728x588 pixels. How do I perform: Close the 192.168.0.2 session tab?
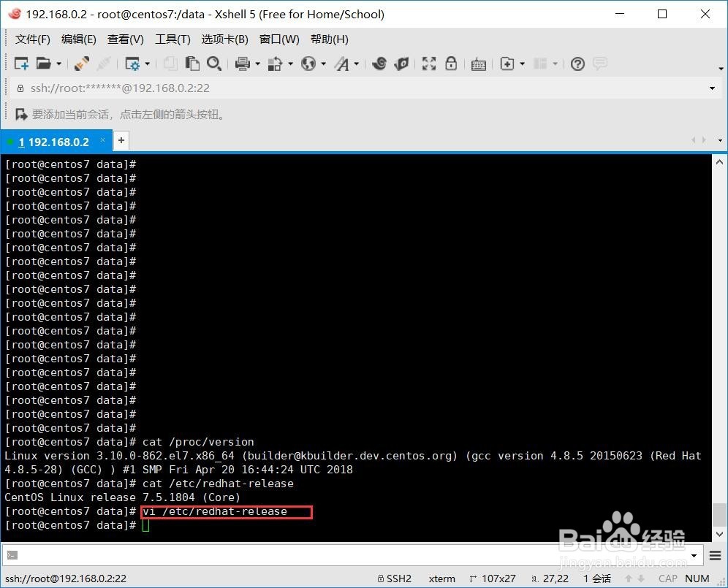point(102,140)
